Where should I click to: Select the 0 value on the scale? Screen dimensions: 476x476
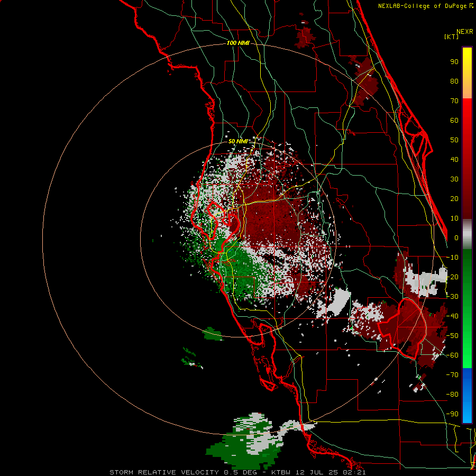click(x=456, y=238)
